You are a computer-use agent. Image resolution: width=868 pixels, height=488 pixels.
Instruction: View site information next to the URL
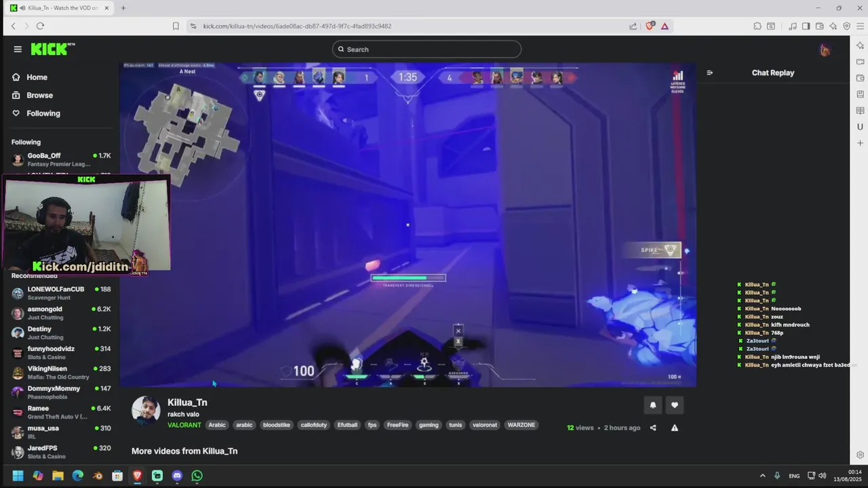click(193, 26)
